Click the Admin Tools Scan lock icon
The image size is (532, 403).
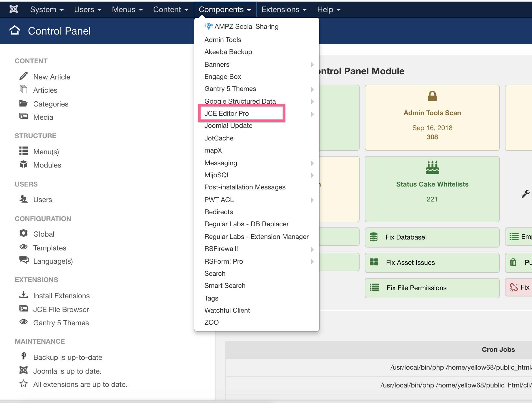pos(432,96)
